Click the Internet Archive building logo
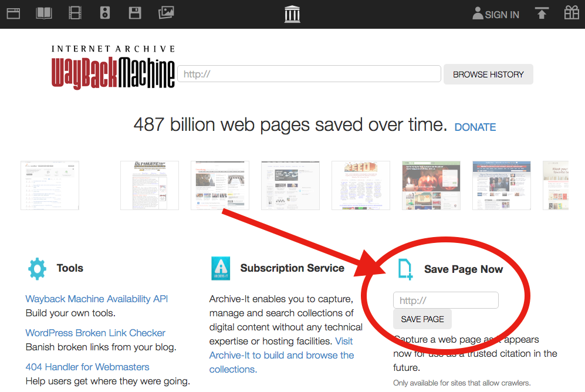This screenshot has width=585, height=392. point(292,14)
